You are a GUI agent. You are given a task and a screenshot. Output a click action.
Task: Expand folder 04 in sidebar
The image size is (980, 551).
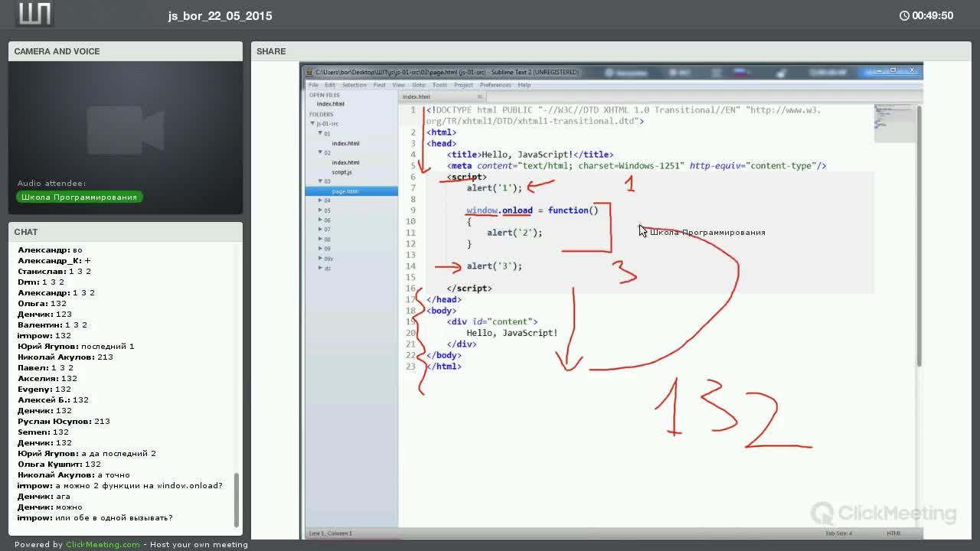pos(320,201)
